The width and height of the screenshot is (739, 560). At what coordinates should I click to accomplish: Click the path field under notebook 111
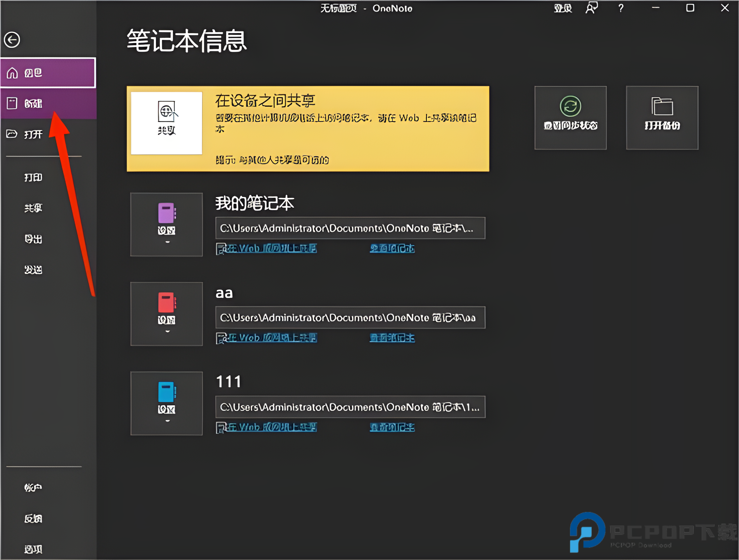point(350,407)
